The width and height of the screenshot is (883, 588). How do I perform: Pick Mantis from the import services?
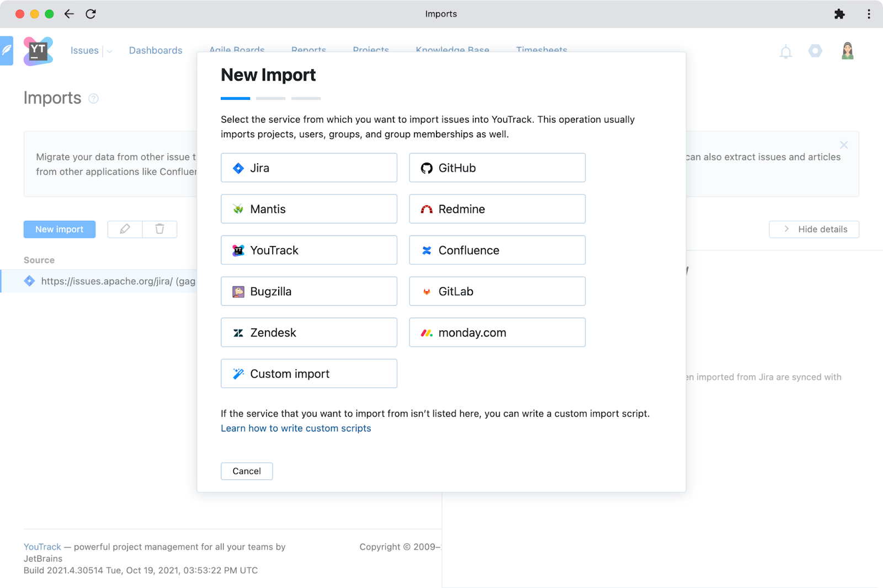(308, 209)
